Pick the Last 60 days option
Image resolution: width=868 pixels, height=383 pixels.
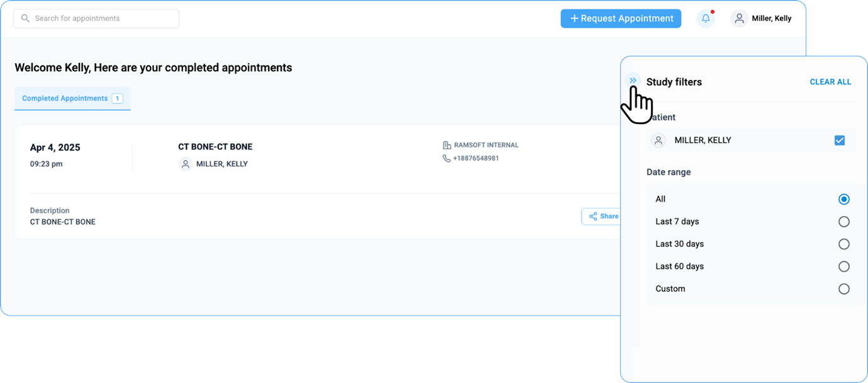[x=843, y=266]
